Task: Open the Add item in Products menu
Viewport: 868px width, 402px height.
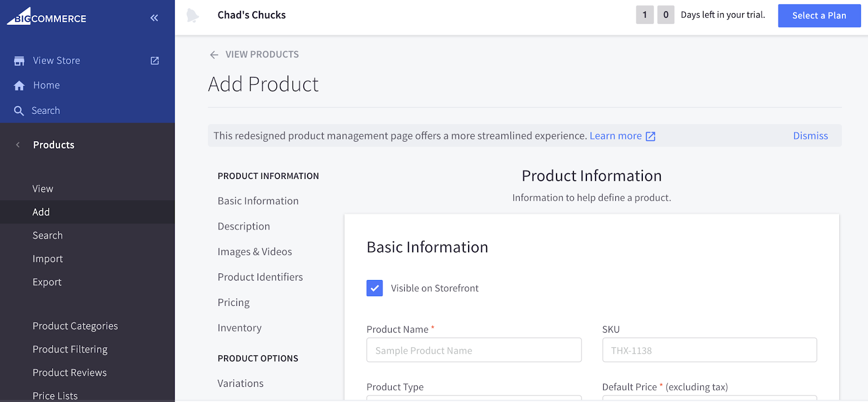Action: 41,212
